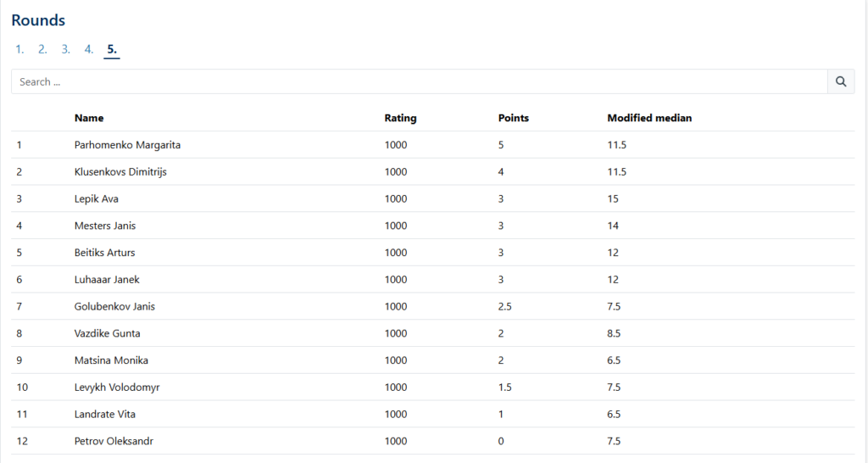Open round 1 tab
The height and width of the screenshot is (463, 868).
click(x=19, y=49)
